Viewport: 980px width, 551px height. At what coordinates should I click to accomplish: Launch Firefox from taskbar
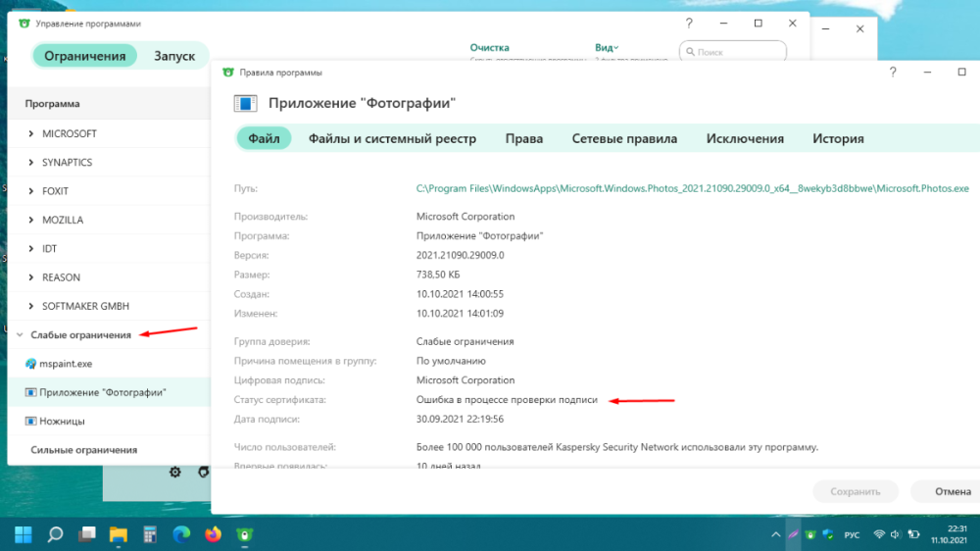213,534
